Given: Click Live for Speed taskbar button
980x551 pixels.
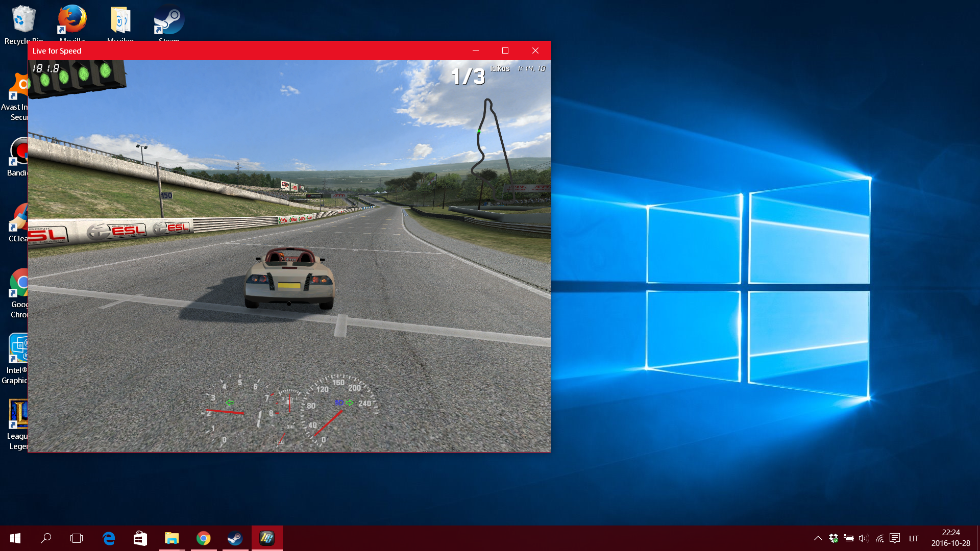Looking at the screenshot, I should (267, 538).
